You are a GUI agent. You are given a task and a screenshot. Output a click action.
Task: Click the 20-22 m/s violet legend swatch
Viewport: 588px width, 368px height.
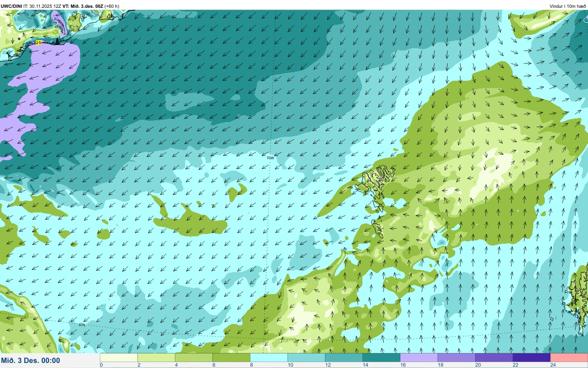point(494,357)
